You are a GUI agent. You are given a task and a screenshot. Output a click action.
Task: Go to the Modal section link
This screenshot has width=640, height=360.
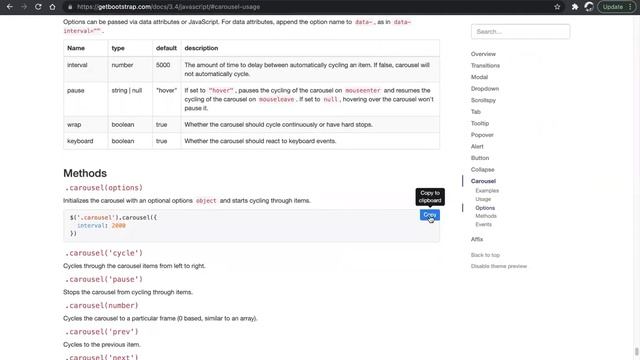479,77
